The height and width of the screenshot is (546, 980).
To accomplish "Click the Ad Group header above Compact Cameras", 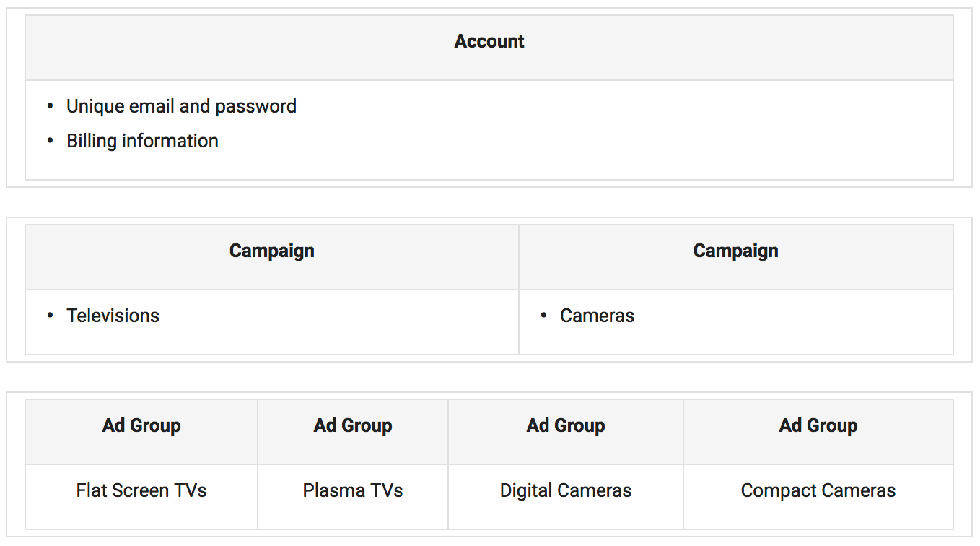I will [818, 426].
